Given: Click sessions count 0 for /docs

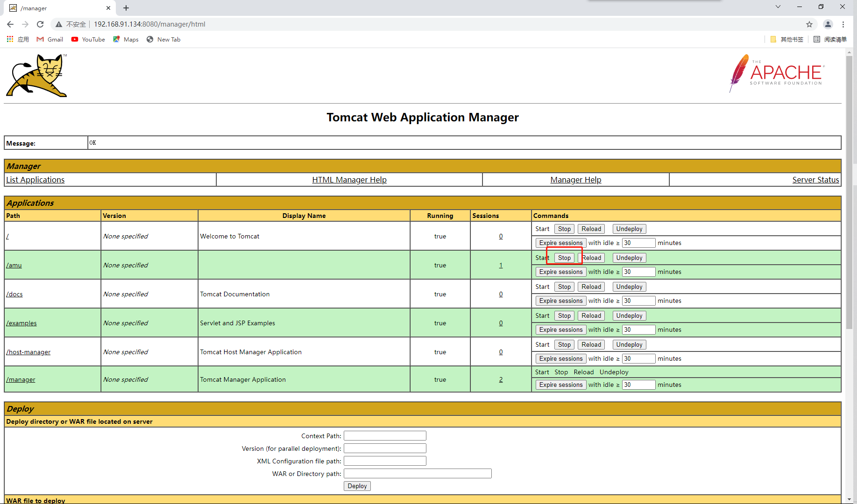Looking at the screenshot, I should (501, 294).
